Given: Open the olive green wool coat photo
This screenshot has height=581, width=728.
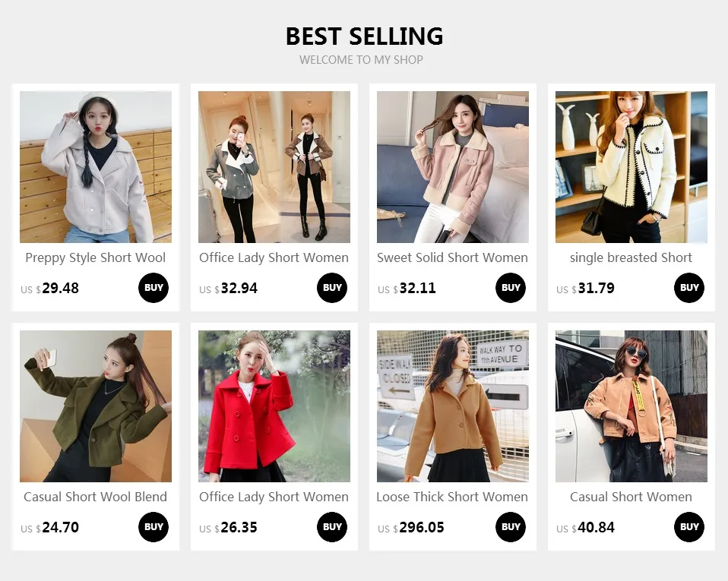Looking at the screenshot, I should [96, 406].
